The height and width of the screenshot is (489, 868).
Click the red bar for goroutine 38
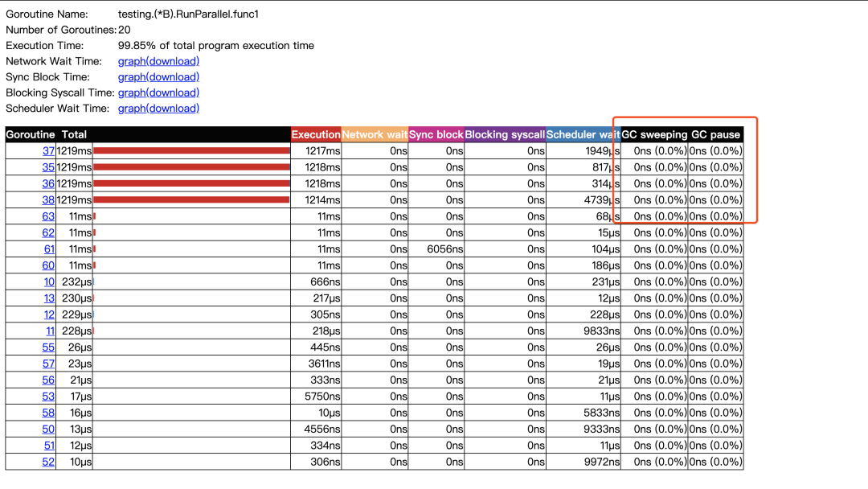tap(191, 200)
